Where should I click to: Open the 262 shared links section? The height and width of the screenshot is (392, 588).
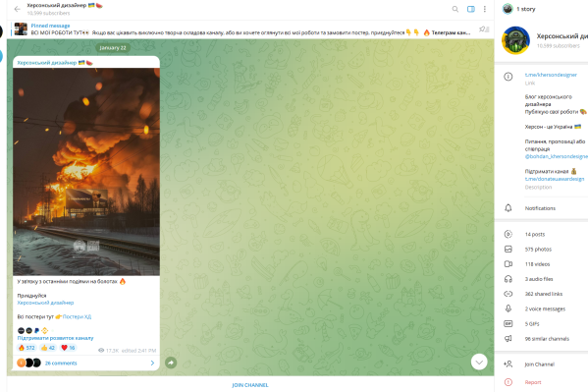(541, 294)
